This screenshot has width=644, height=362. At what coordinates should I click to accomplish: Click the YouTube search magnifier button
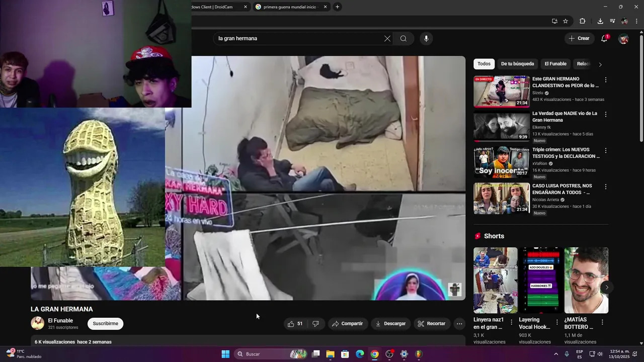click(x=404, y=39)
